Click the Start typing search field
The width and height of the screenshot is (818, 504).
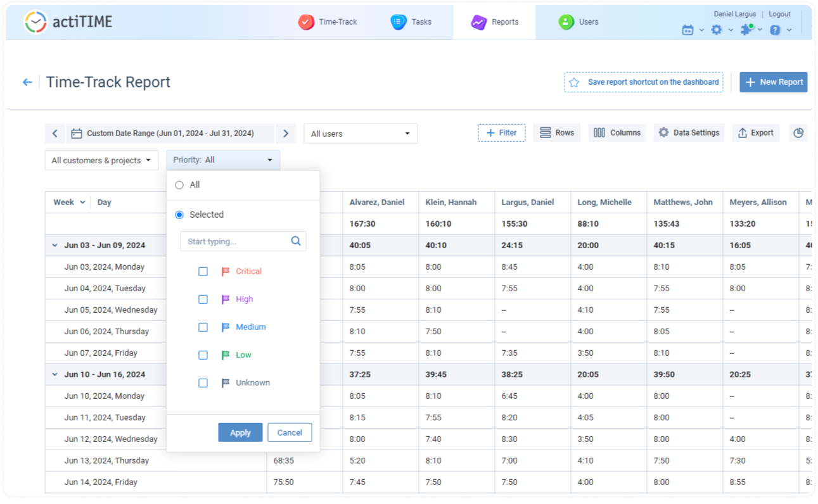point(243,241)
